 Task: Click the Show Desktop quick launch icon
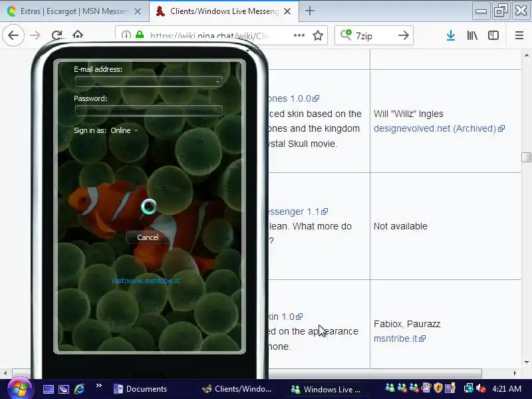pos(48,389)
